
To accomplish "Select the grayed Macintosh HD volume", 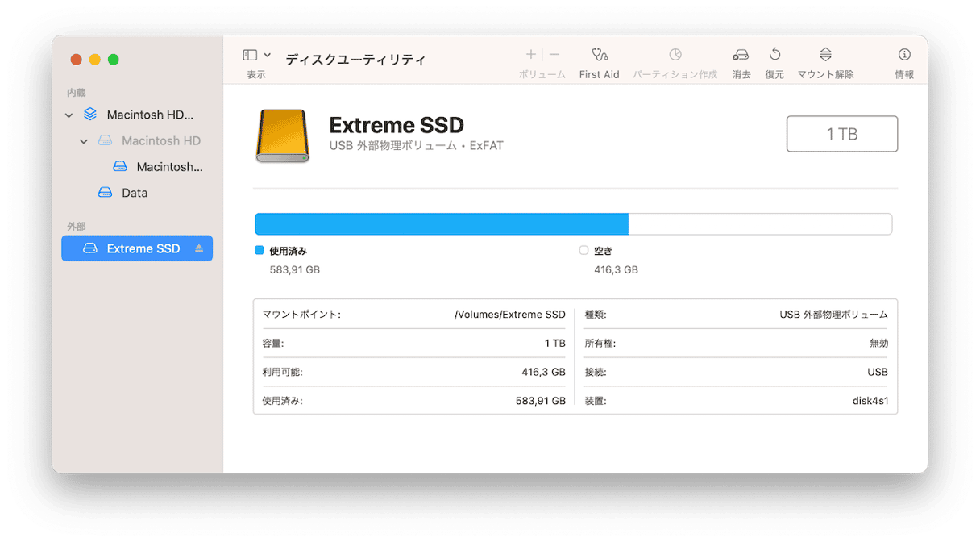I will pos(137,140).
